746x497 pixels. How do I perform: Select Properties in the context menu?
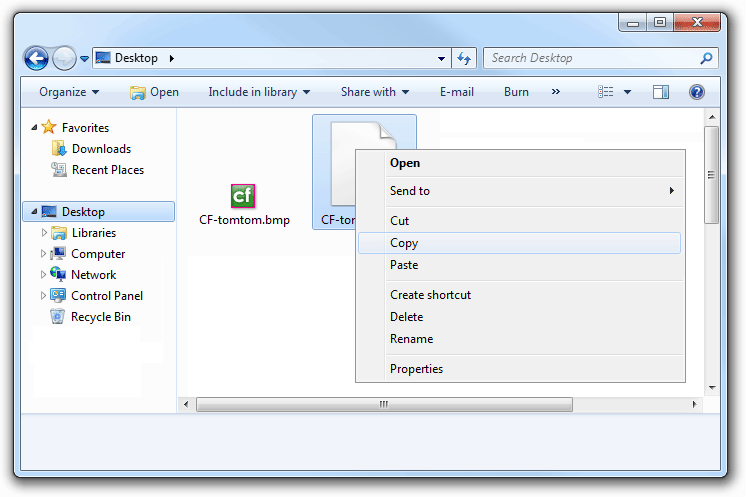416,369
